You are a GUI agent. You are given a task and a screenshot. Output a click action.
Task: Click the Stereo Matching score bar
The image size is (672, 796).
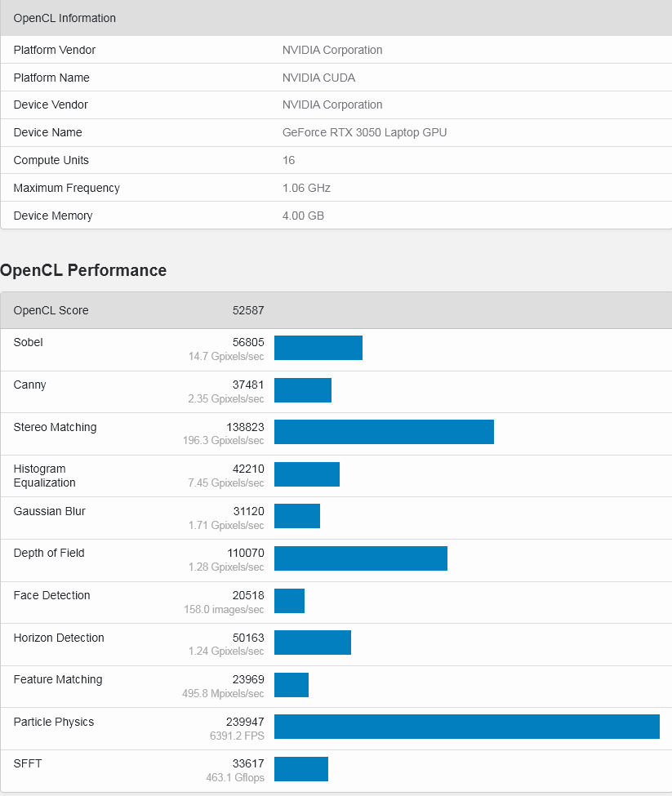tap(384, 432)
